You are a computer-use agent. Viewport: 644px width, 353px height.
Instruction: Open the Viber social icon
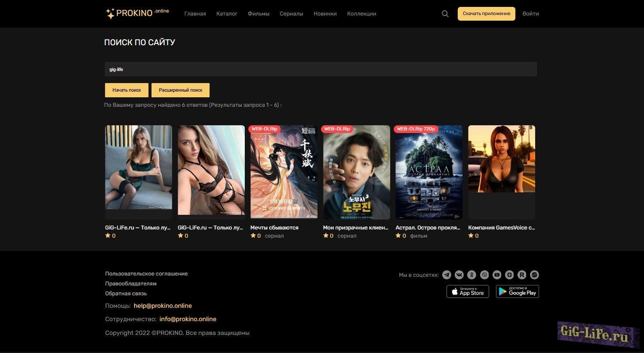484,275
